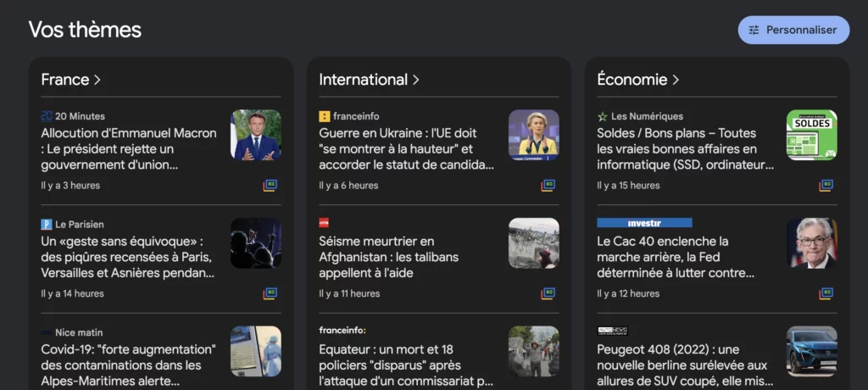The height and width of the screenshot is (390, 868).
Task: Click the Personnaliser button
Action: [793, 30]
